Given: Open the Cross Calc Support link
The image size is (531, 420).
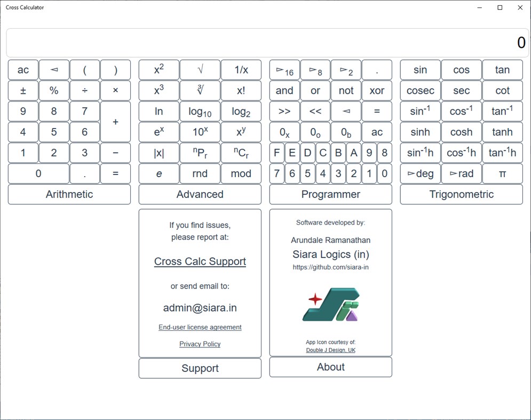Looking at the screenshot, I should [x=200, y=261].
